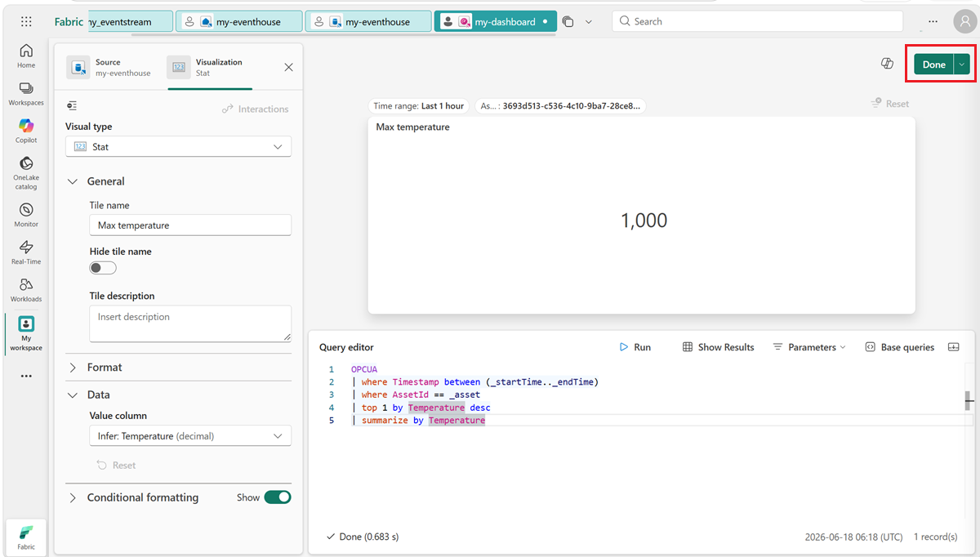The image size is (980, 557).
Task: Expand the Conditional formatting section
Action: 73,497
